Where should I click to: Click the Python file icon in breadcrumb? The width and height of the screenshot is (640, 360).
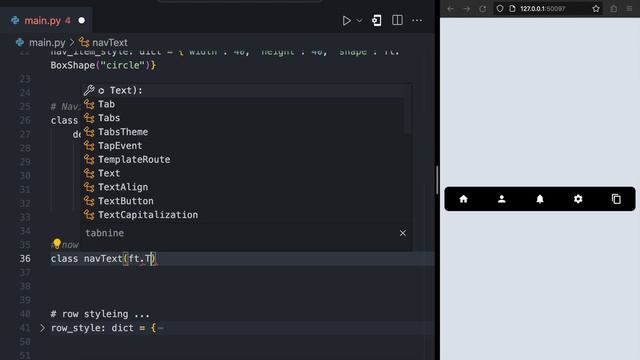tap(20, 42)
